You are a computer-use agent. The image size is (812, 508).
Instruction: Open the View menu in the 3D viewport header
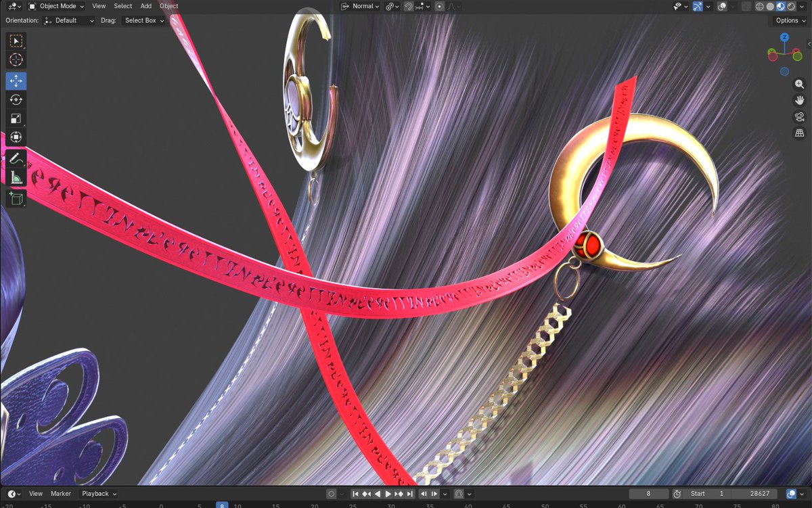[x=99, y=6]
